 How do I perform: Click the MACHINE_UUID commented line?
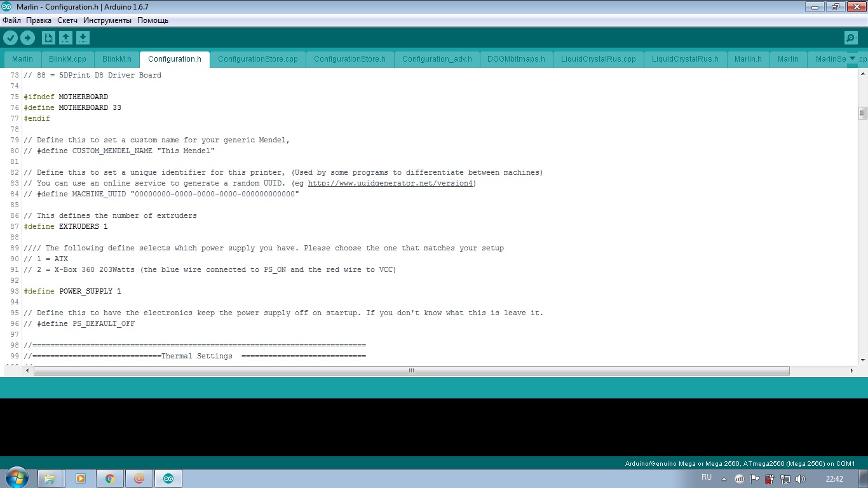click(x=161, y=194)
